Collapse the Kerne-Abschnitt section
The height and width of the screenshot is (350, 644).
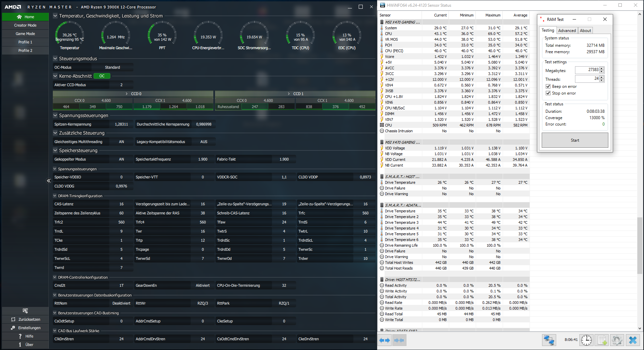click(x=55, y=76)
